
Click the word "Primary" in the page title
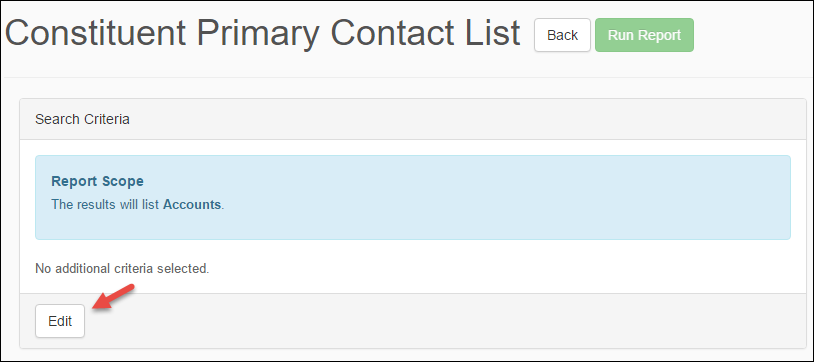[256, 34]
